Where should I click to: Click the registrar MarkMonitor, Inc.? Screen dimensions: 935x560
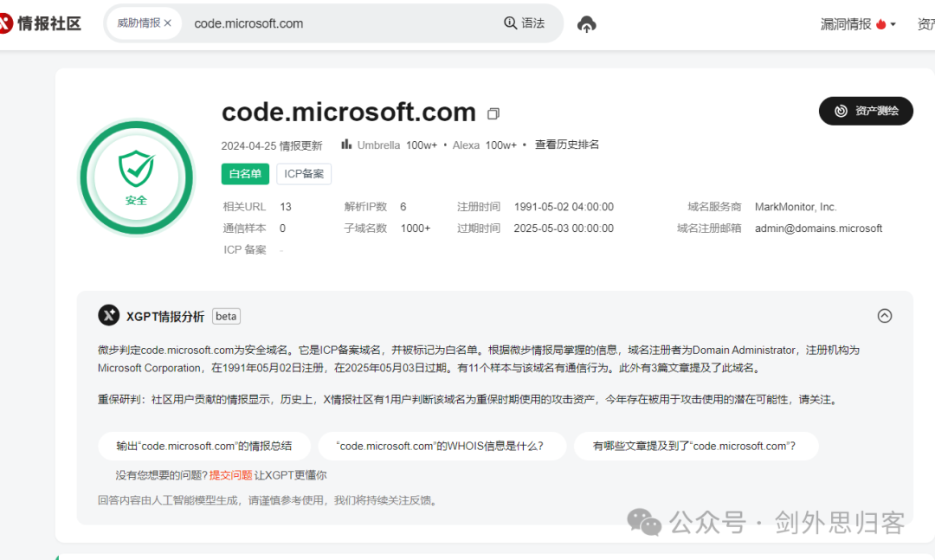[x=796, y=207]
